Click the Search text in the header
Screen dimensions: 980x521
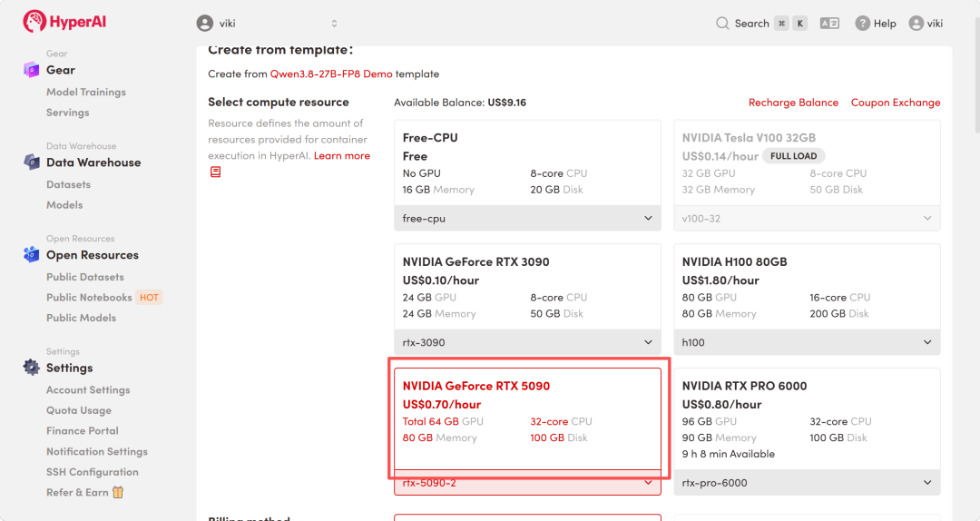pos(752,23)
